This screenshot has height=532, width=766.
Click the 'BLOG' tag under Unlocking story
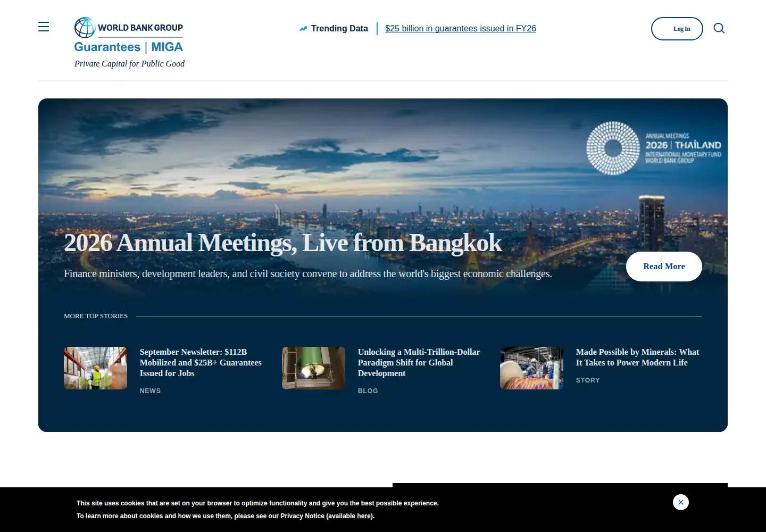click(368, 391)
